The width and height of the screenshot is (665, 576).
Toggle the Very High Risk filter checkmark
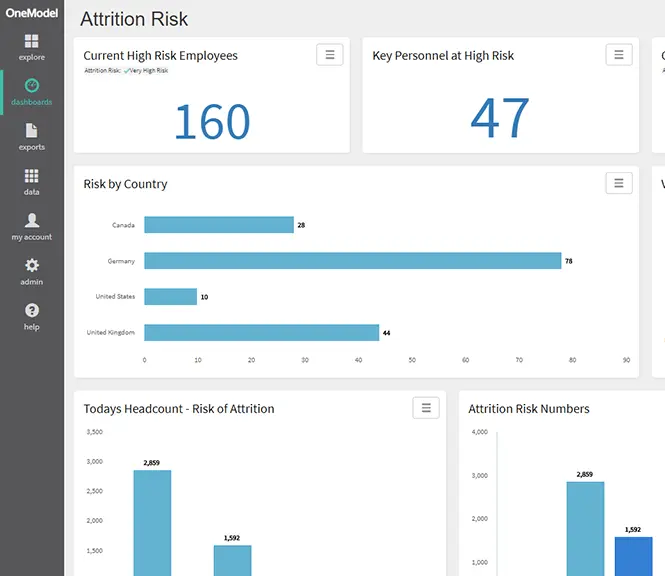click(126, 71)
